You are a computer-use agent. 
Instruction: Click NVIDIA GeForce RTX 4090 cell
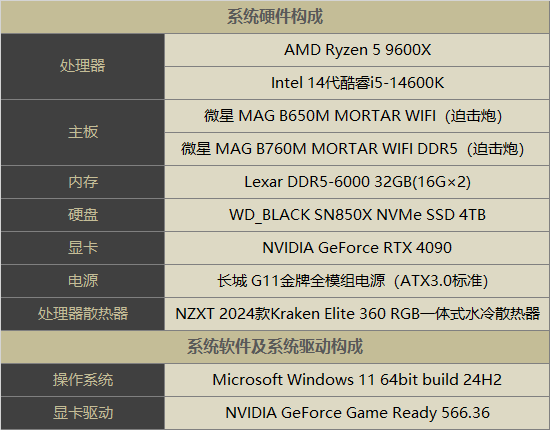click(357, 248)
